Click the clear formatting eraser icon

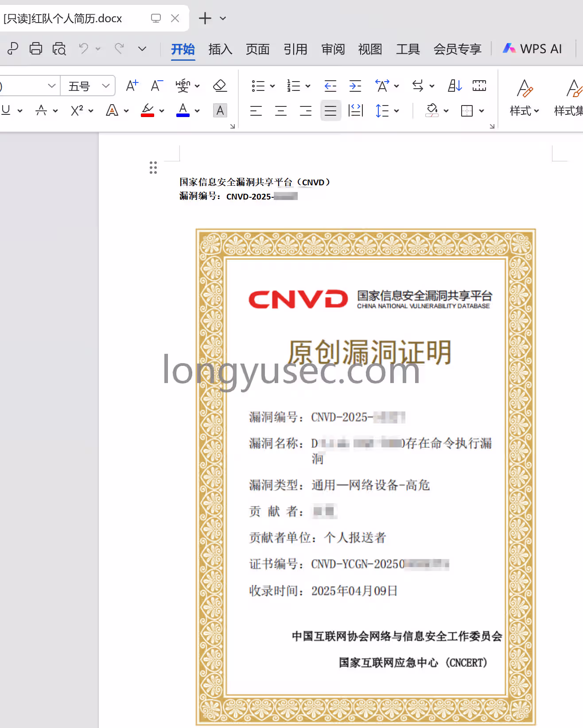pos(220,86)
